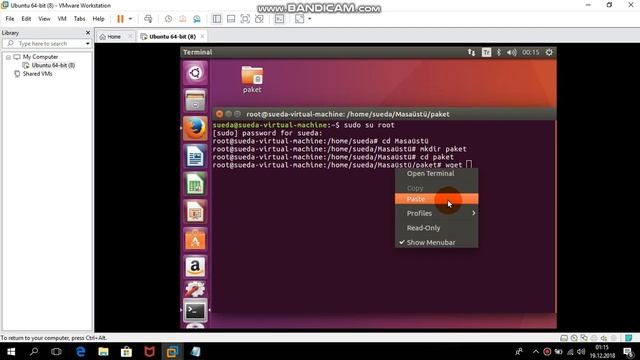Close the Ubuntu 64-bit (8) tab
The width and height of the screenshot is (640, 360).
202,37
